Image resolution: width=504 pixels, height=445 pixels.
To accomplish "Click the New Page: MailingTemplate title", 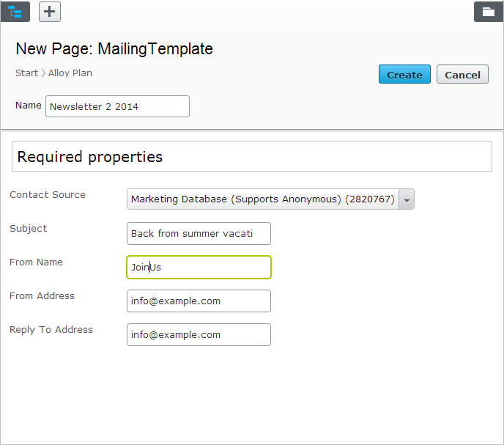I will tap(114, 49).
